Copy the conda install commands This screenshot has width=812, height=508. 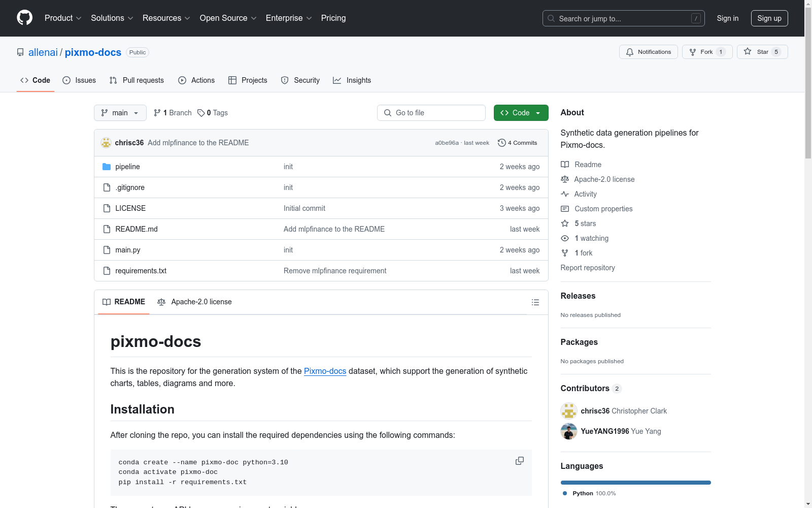[520, 461]
